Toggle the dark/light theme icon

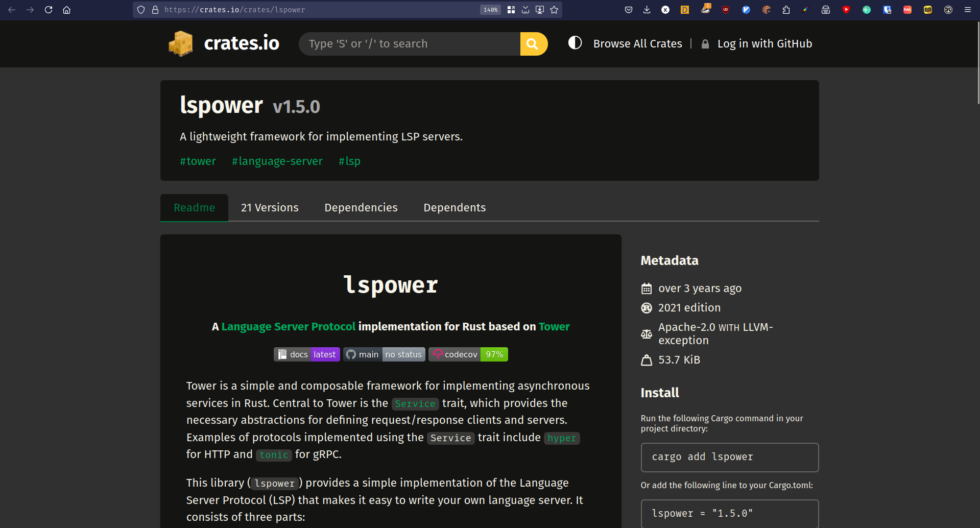point(575,43)
